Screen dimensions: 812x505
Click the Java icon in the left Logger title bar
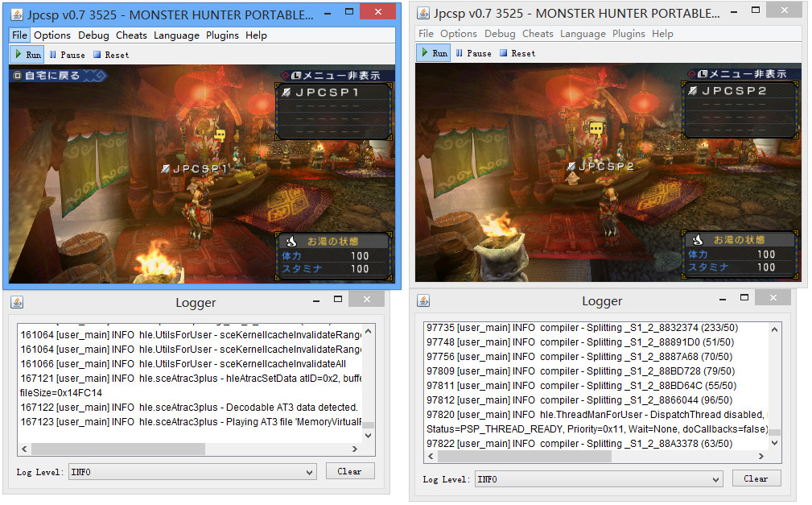click(17, 302)
